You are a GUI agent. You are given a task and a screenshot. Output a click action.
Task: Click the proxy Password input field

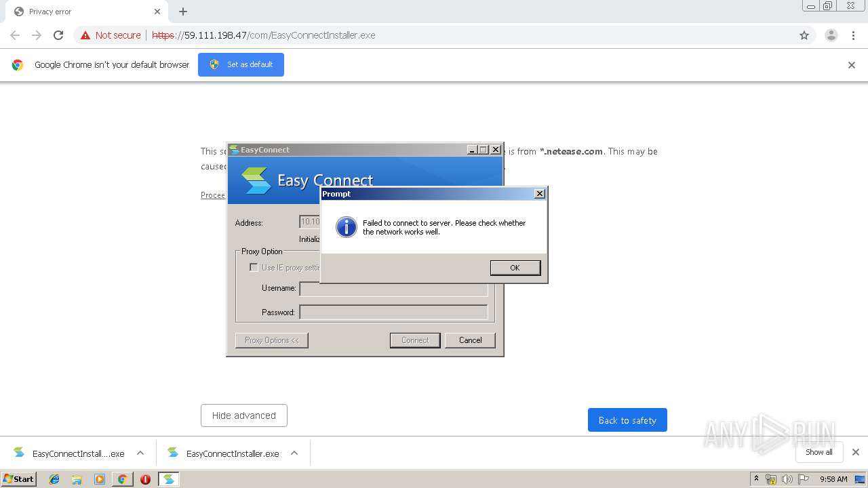(393, 312)
